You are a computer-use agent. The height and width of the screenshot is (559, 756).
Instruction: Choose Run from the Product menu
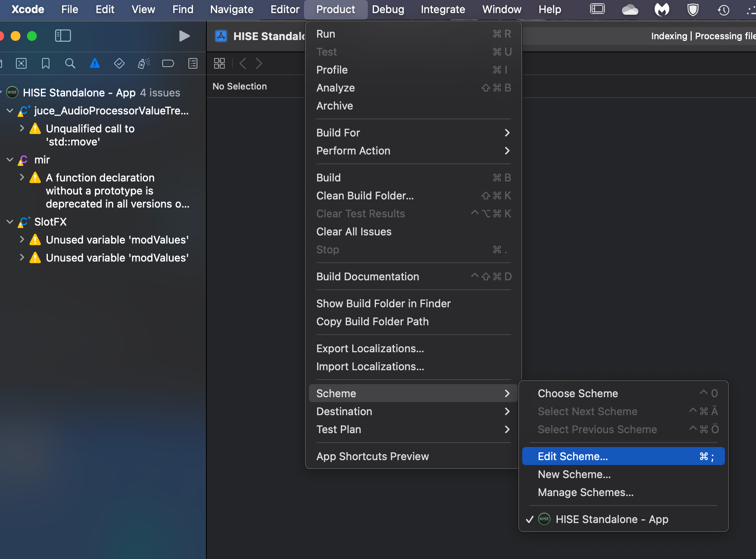(413, 34)
